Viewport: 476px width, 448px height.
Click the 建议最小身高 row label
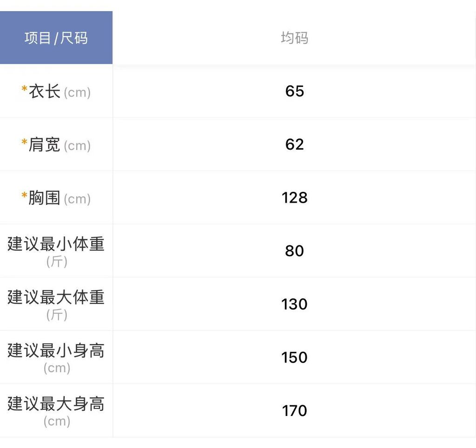56,350
